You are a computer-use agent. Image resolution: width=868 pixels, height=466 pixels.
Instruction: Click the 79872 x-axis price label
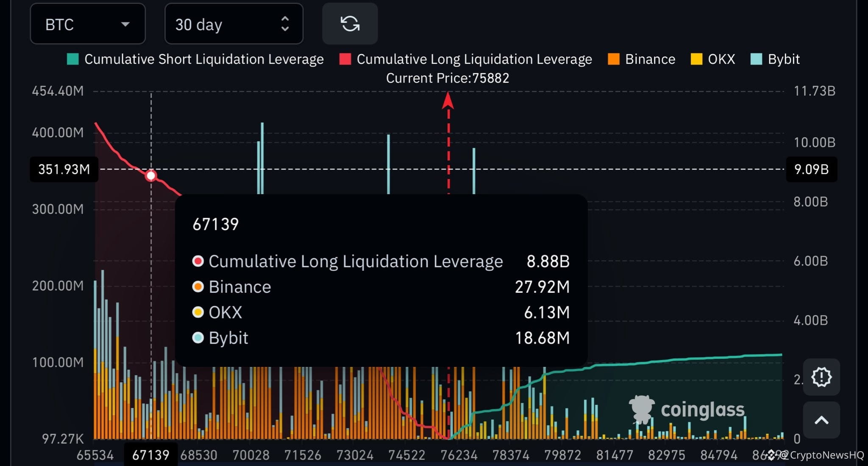click(x=563, y=455)
